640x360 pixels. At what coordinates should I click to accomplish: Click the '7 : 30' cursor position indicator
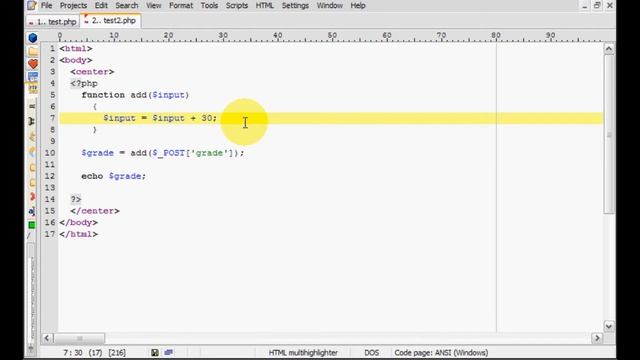[73, 353]
